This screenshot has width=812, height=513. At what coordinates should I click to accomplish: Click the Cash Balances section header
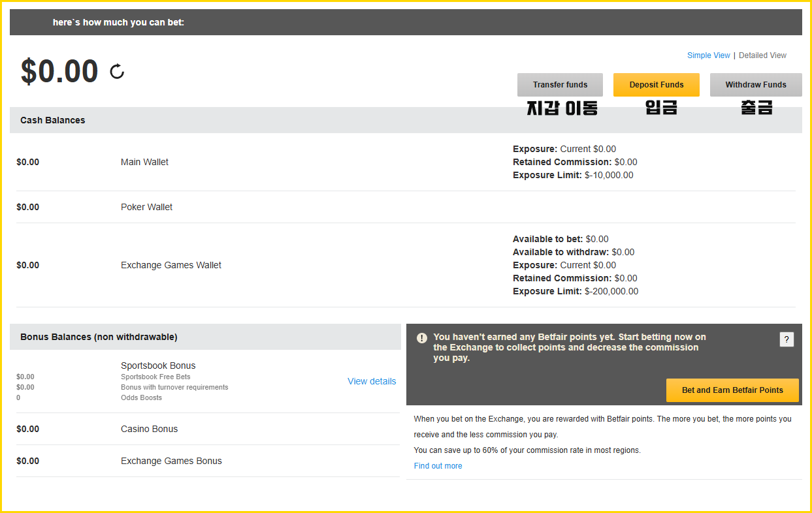coord(406,120)
